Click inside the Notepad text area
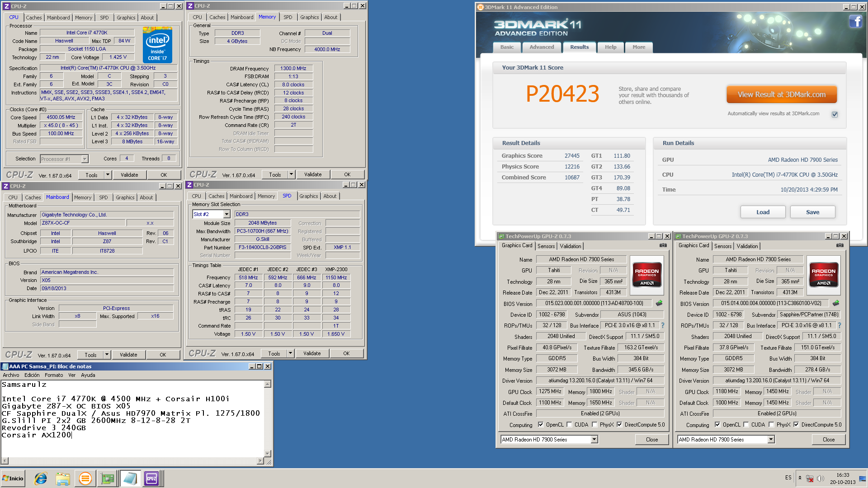Image resolution: width=868 pixels, height=488 pixels. (x=132, y=418)
